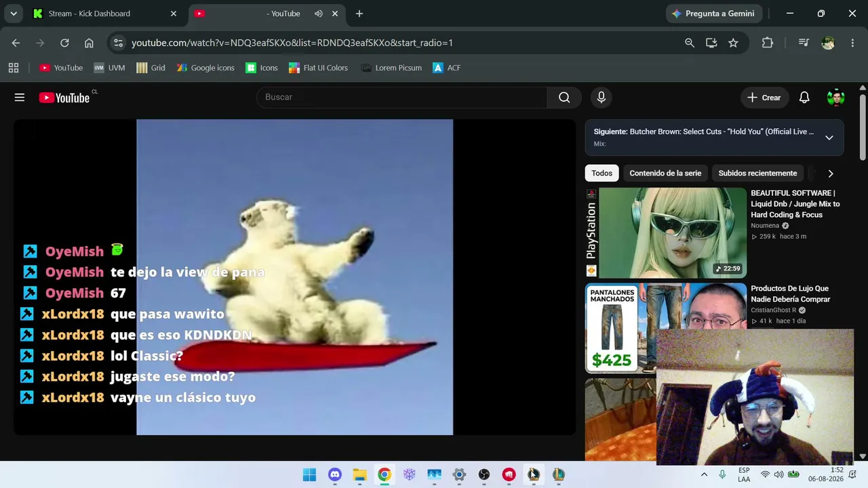This screenshot has height=488, width=868.
Task: Open a new browser tab
Action: [x=359, y=14]
